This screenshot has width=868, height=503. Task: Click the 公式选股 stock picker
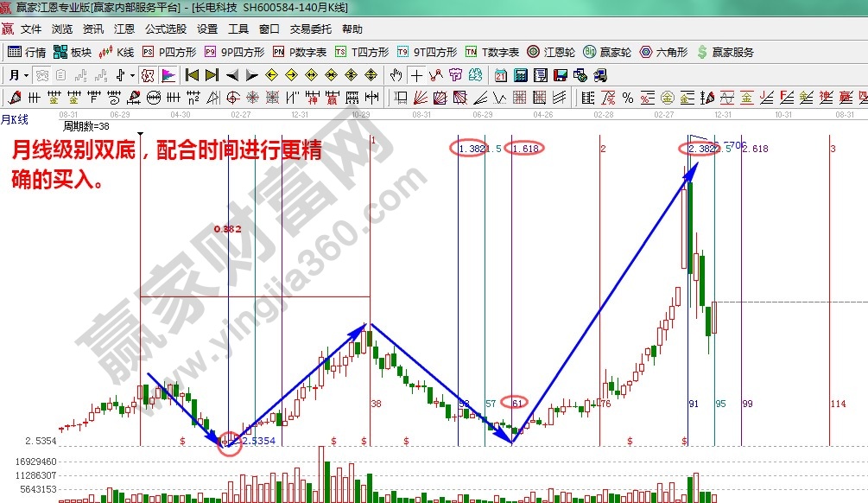167,29
